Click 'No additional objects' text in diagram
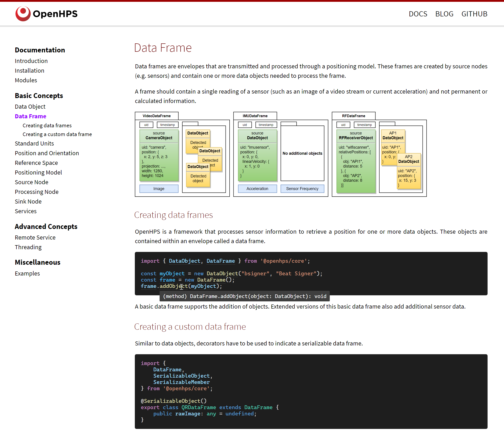This screenshot has width=504, height=437. (x=302, y=153)
